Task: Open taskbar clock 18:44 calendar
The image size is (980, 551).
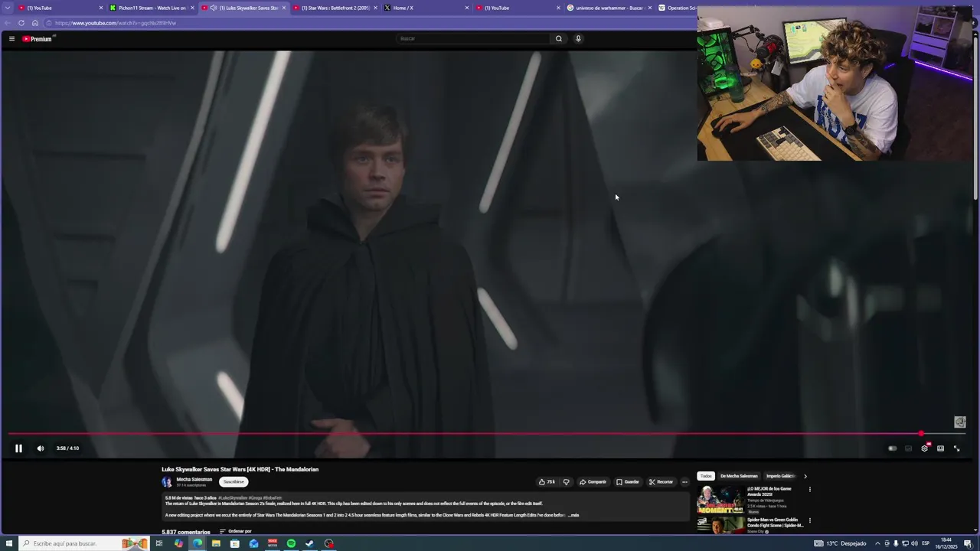Action: click(946, 543)
